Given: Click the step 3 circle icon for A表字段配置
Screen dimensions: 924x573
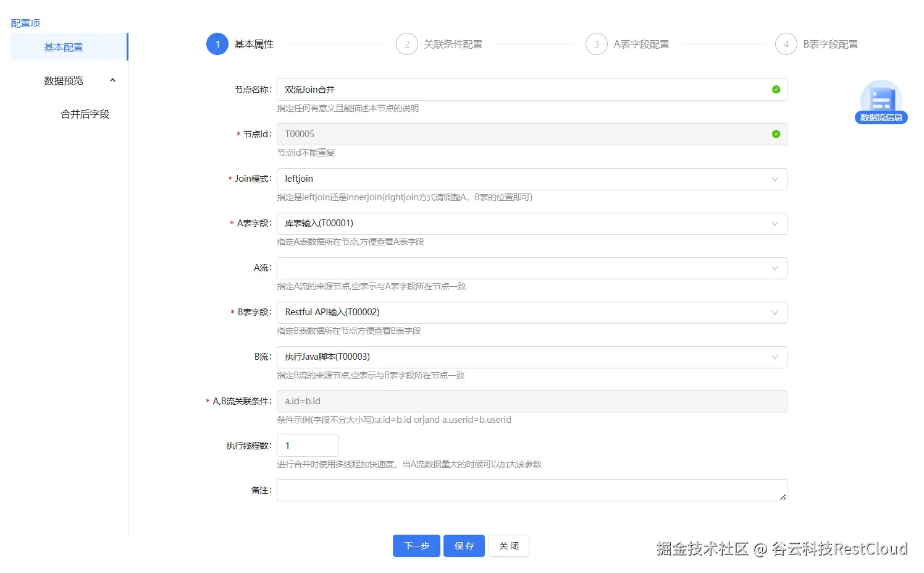Looking at the screenshot, I should (x=597, y=44).
